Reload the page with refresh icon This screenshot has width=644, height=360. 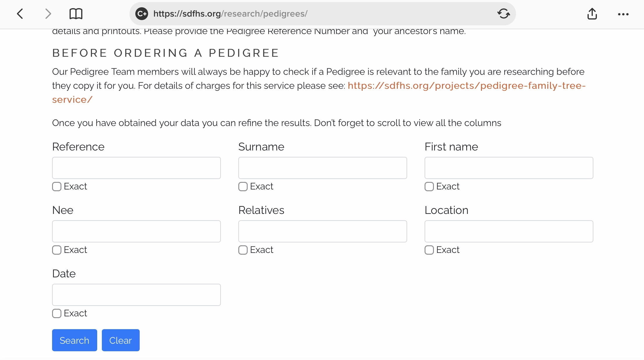tap(503, 14)
